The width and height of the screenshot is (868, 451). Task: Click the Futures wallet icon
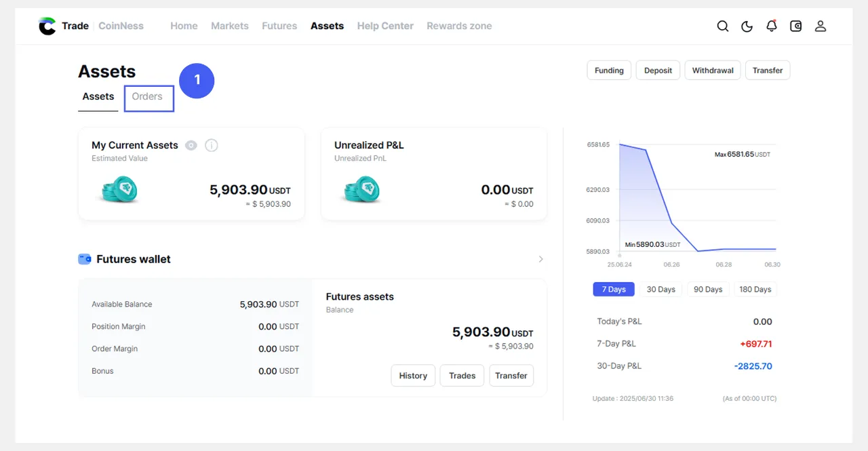tap(85, 259)
